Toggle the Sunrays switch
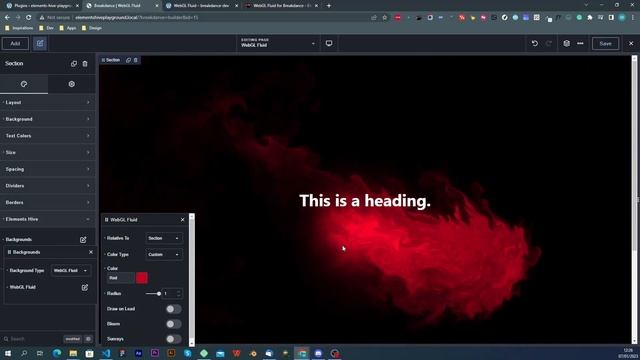The height and width of the screenshot is (360, 640). pyautogui.click(x=173, y=339)
